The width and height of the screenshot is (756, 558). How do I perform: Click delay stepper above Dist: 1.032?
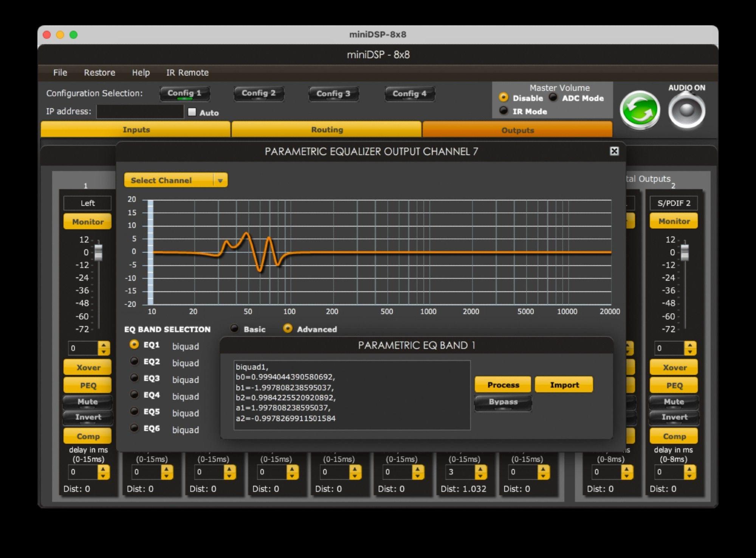click(480, 472)
